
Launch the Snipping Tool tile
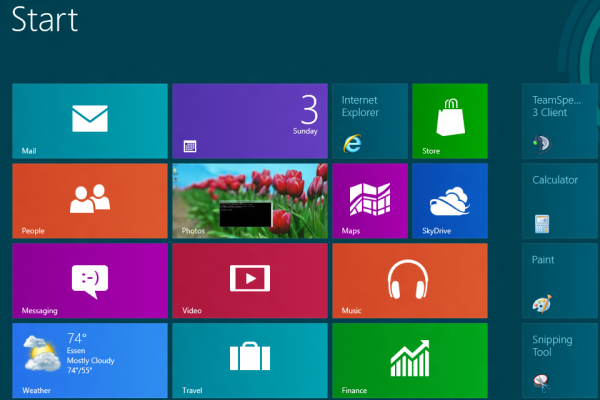click(559, 360)
